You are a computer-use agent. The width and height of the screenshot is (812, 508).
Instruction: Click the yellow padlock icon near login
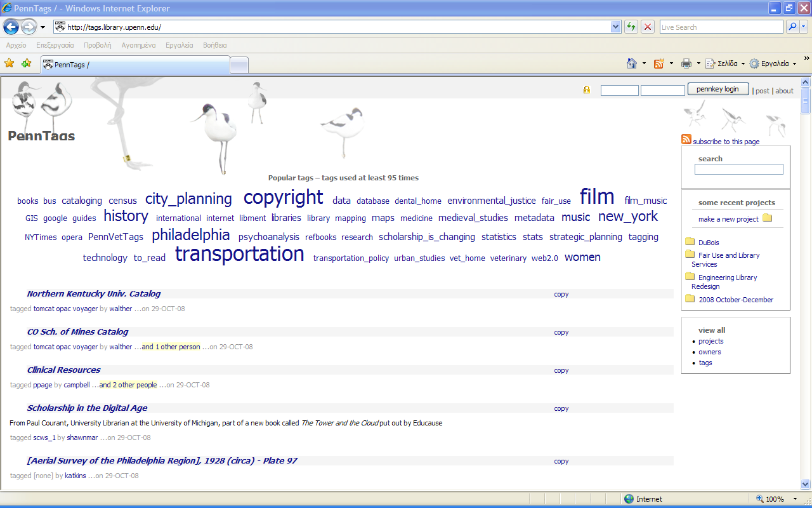[x=587, y=90]
